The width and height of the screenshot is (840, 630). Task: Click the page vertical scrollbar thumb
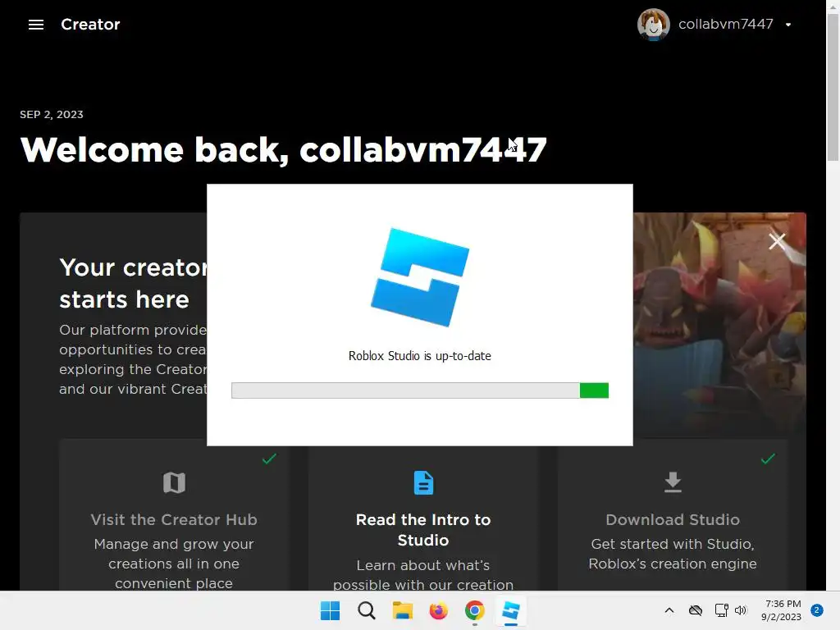coord(833,89)
